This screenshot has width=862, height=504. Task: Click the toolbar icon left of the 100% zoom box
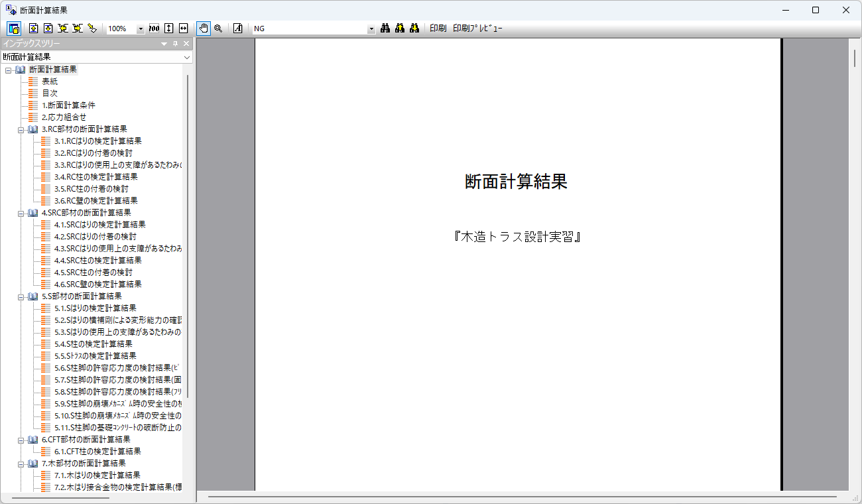(x=92, y=29)
